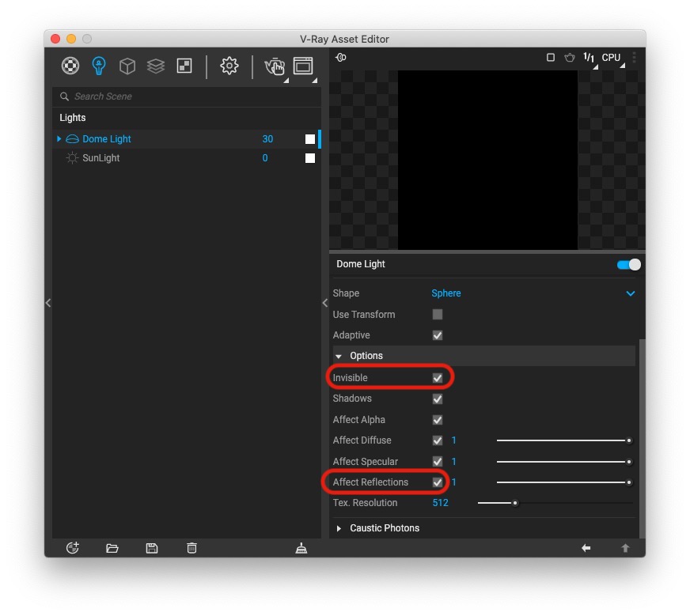690x616 pixels.
Task: Open the Render Elements layers icon
Action: (156, 66)
